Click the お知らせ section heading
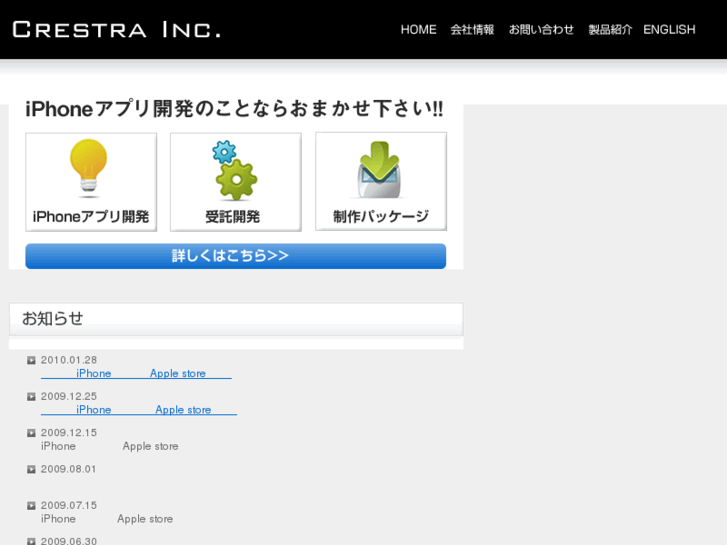Screen dimensions: 727x545 point(52,319)
